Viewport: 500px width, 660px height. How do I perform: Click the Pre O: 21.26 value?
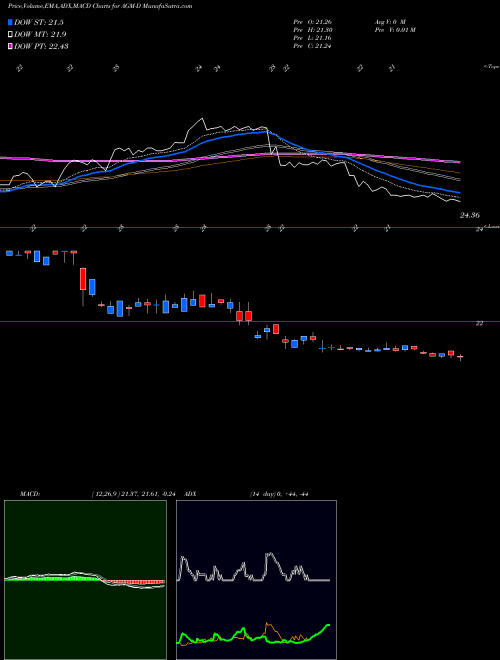tap(312, 21)
